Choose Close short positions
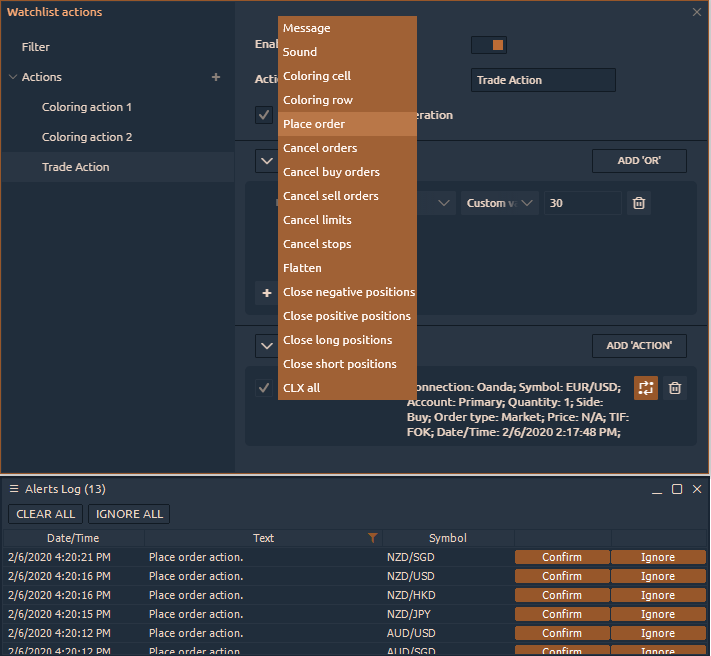The height and width of the screenshot is (656, 711). tap(347, 364)
